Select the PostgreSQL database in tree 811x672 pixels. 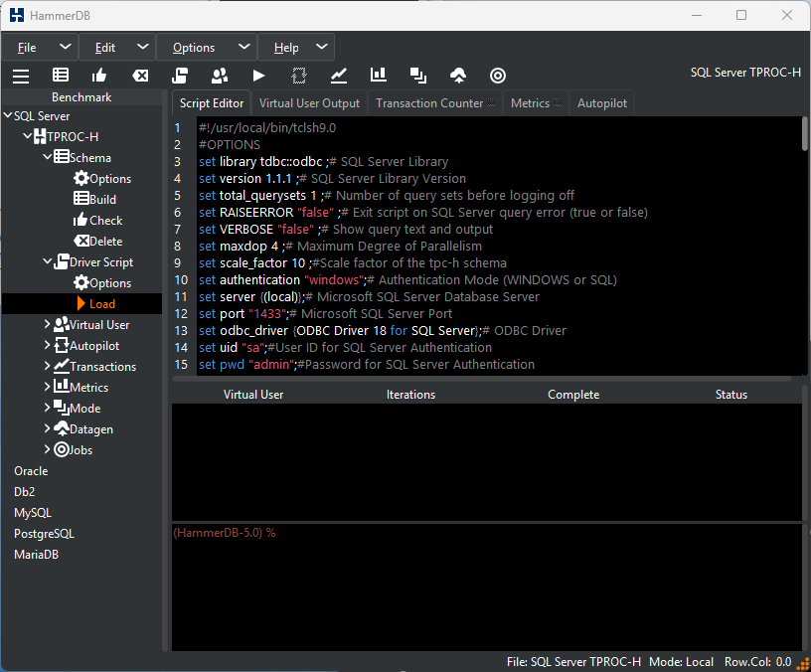point(44,534)
